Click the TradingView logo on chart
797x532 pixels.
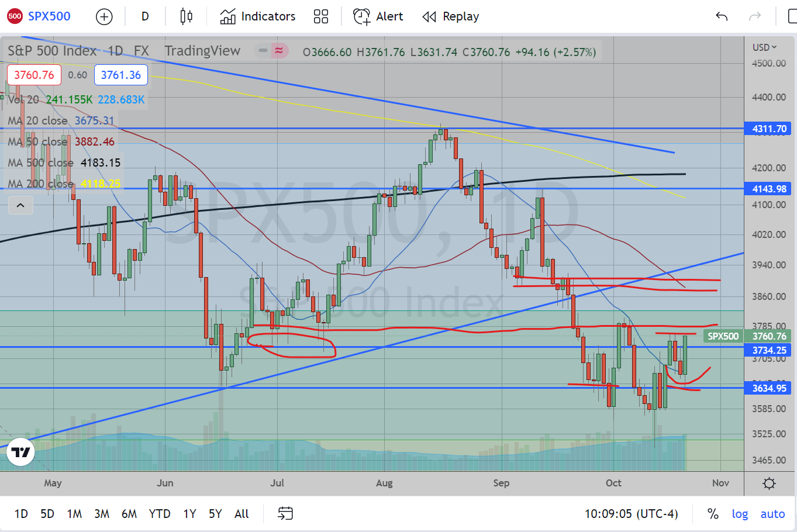pos(21,452)
